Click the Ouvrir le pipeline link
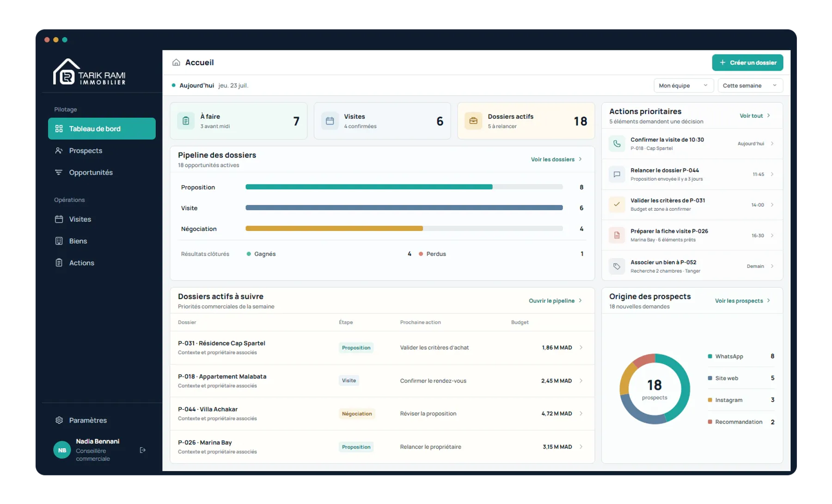 (555, 301)
